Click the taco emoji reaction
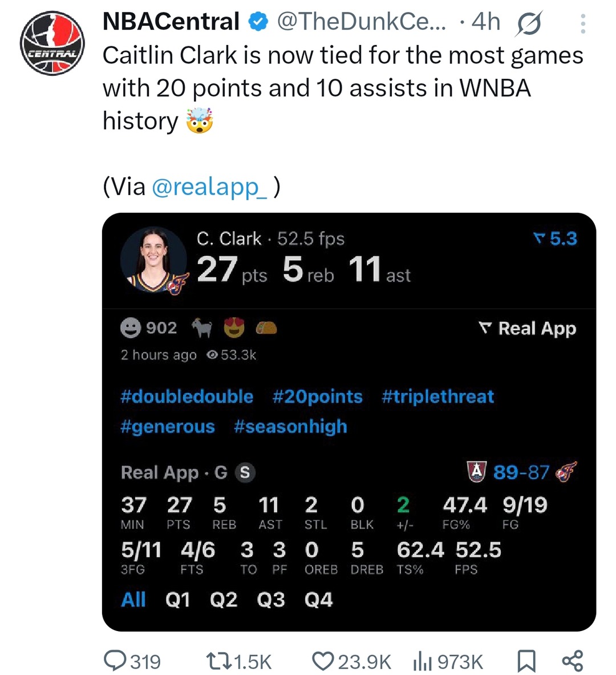The height and width of the screenshot is (675, 616). coord(266,328)
